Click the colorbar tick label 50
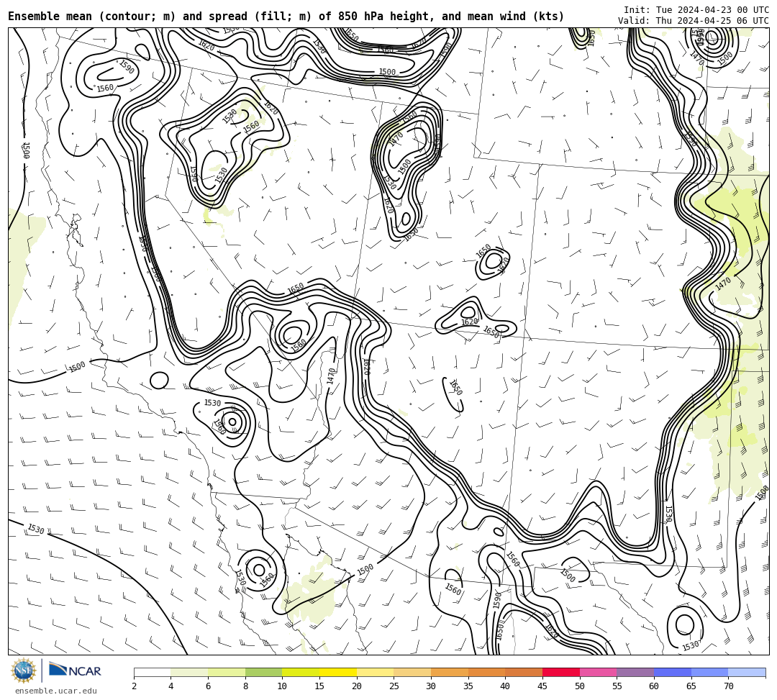Screen dimensions: 777x700 click(580, 686)
